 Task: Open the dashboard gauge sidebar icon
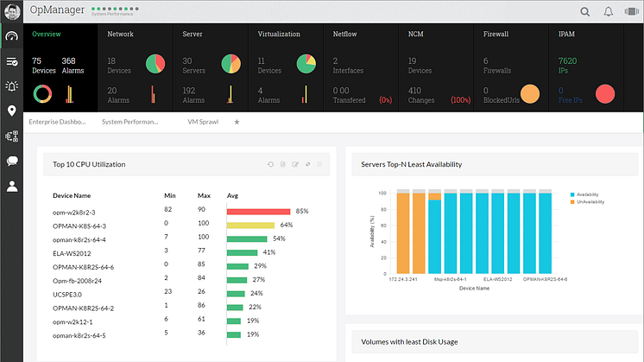12,36
